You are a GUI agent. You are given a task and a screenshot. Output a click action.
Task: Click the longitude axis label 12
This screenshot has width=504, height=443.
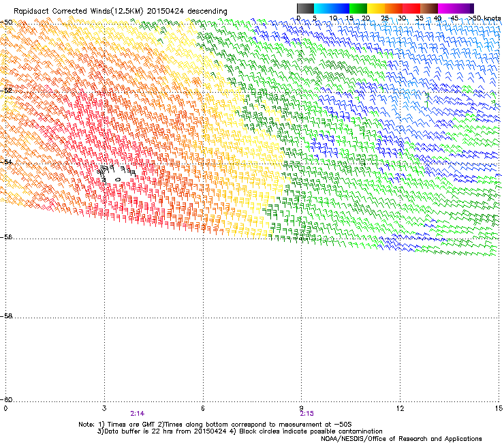(x=400, y=408)
